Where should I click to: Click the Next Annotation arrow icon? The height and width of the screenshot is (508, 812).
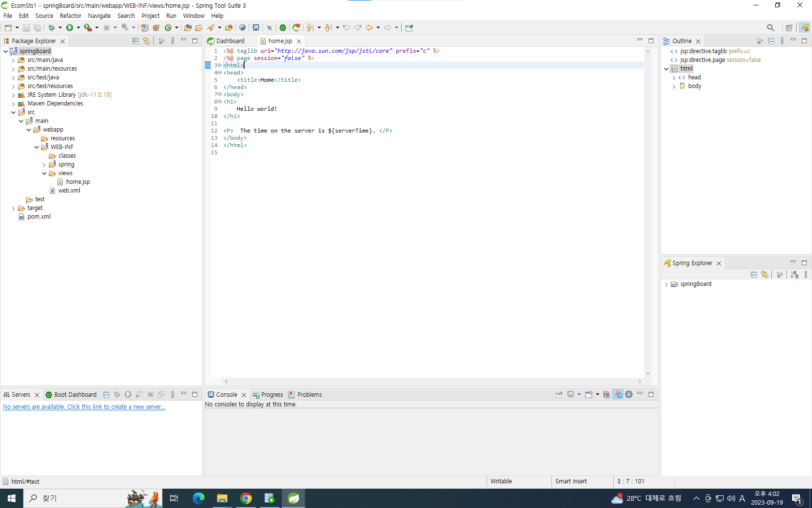point(310,28)
